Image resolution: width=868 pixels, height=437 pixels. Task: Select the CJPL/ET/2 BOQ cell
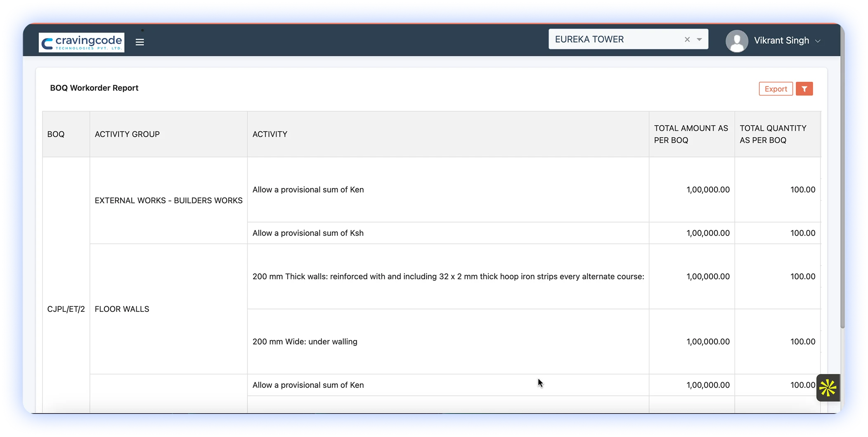[66, 309]
